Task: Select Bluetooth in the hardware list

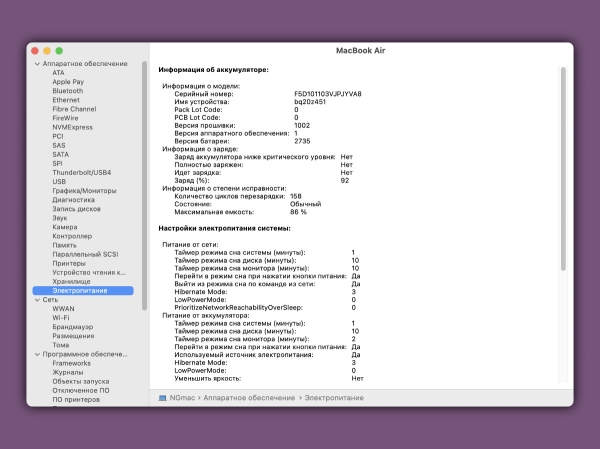Action: [x=68, y=91]
